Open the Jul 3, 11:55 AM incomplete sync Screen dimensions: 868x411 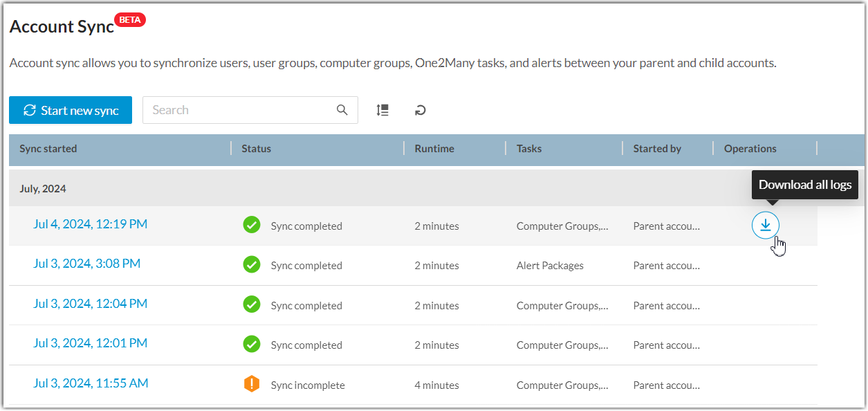click(x=91, y=383)
